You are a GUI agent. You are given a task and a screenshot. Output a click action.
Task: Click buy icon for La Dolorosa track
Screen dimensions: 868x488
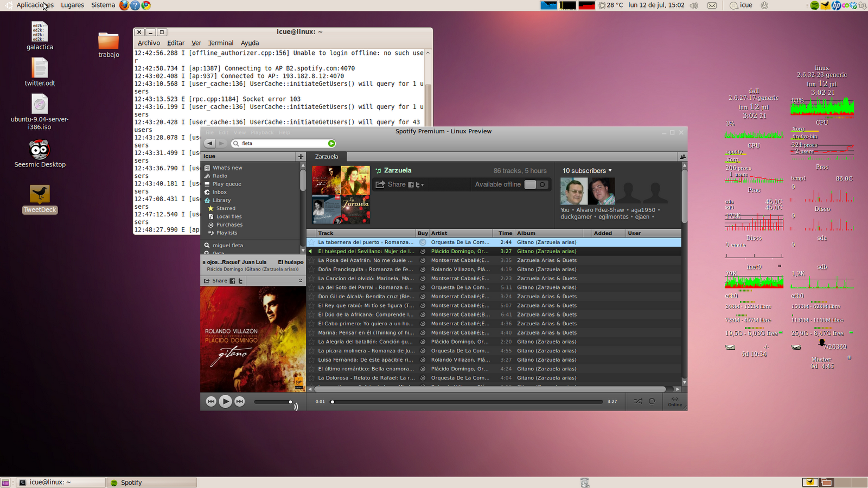click(x=423, y=378)
